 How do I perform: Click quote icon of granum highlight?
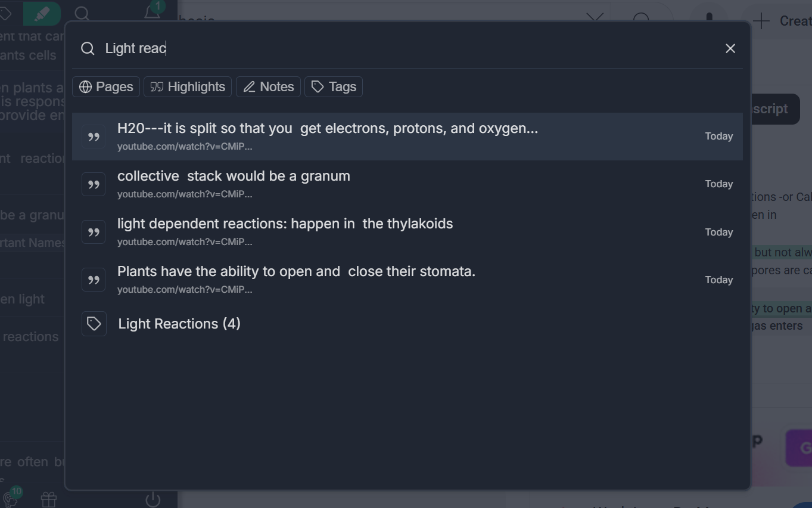coord(94,184)
